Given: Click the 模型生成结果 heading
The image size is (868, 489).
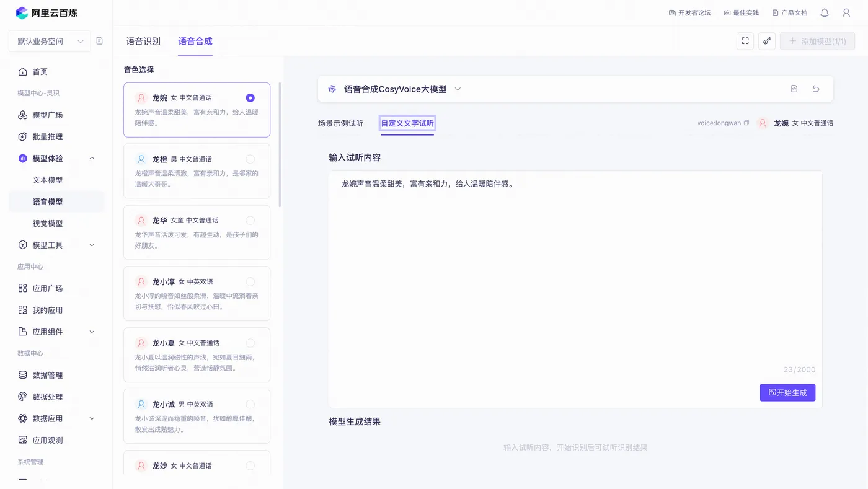Looking at the screenshot, I should tap(355, 422).
